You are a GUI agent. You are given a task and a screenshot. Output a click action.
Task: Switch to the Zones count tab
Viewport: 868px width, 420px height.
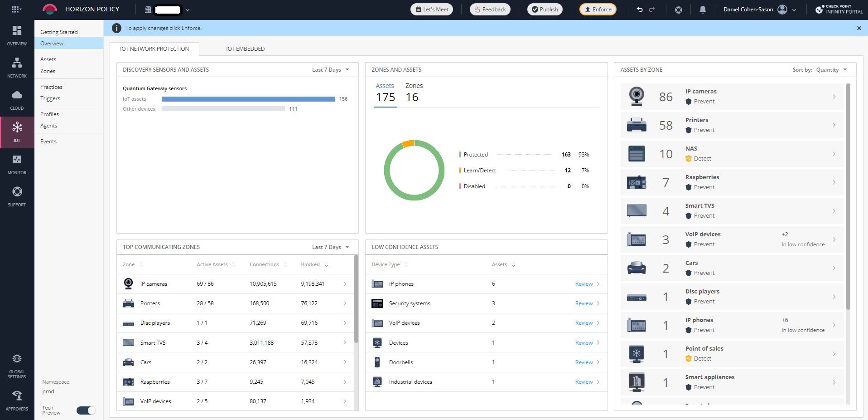tap(414, 92)
